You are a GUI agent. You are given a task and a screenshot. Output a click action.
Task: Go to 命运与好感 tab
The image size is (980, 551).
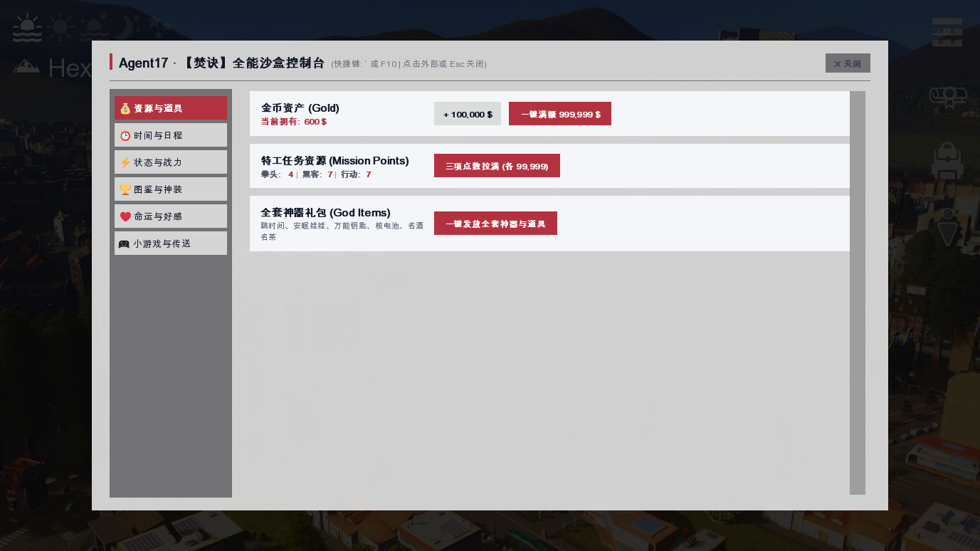[171, 216]
